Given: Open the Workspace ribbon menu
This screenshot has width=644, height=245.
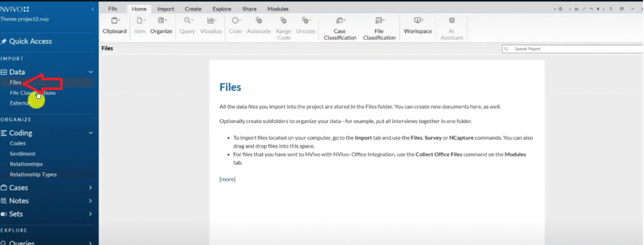Looking at the screenshot, I should pos(418,26).
